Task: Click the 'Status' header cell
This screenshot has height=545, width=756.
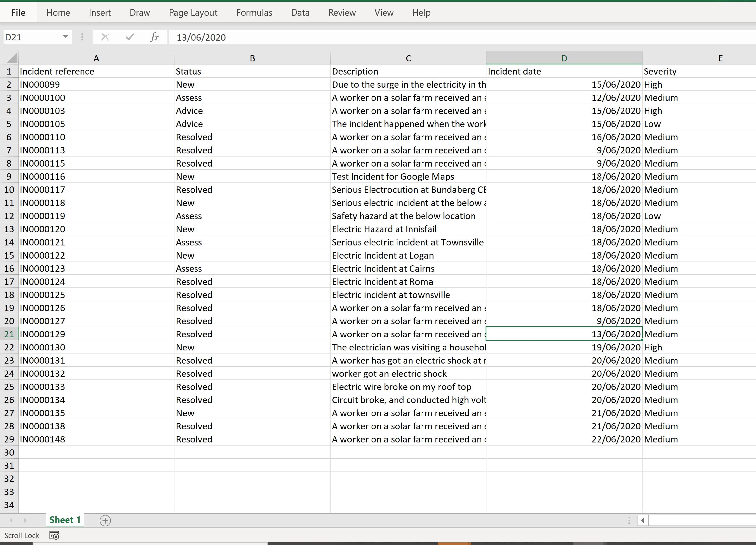Action: 252,71
